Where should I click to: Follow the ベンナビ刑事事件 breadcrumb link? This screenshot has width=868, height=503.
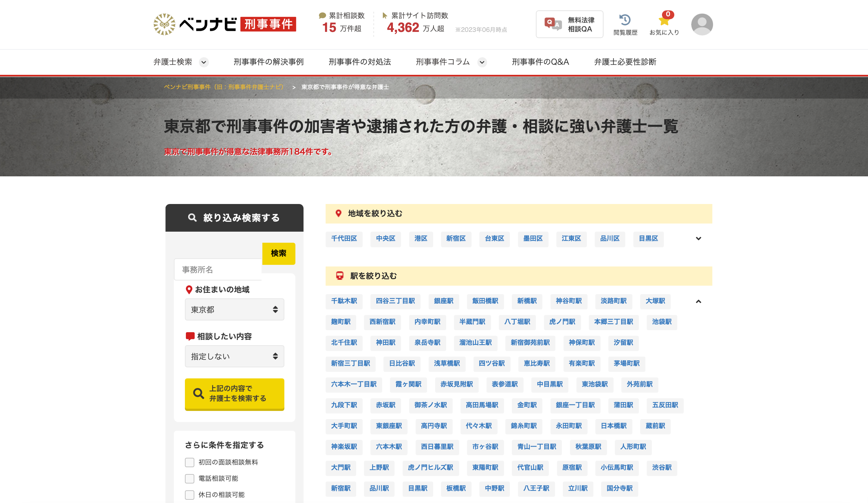[224, 87]
